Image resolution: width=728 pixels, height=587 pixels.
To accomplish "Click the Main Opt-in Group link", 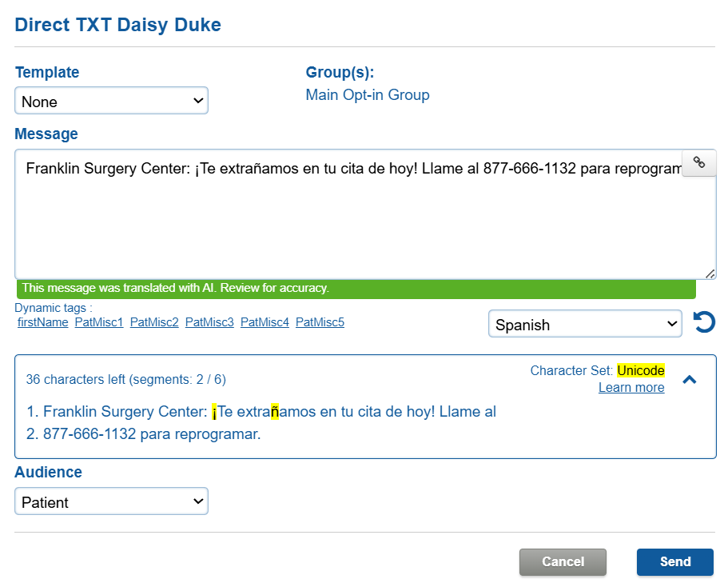I will [x=368, y=95].
